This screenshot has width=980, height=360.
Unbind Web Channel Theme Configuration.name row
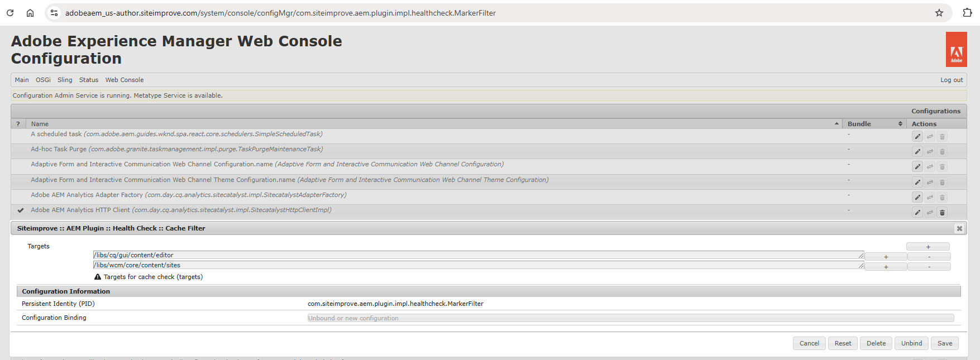930,183
